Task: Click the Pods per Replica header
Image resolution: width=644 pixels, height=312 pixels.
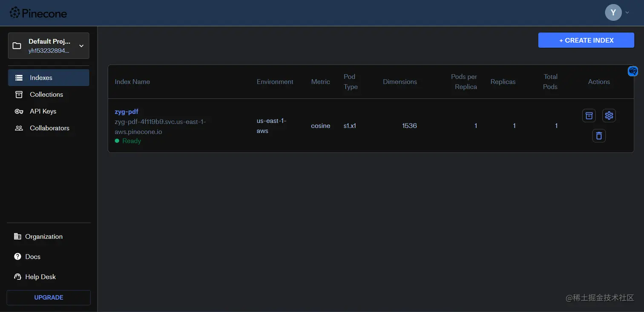Action: (464, 82)
